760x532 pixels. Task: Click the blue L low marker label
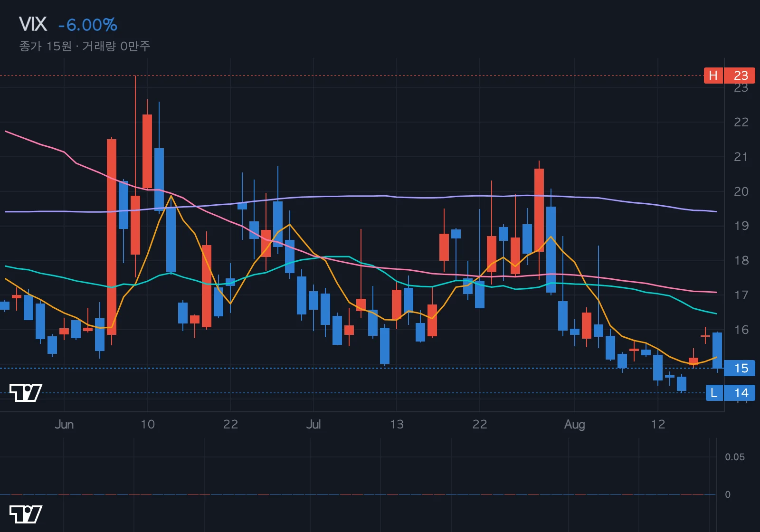714,393
